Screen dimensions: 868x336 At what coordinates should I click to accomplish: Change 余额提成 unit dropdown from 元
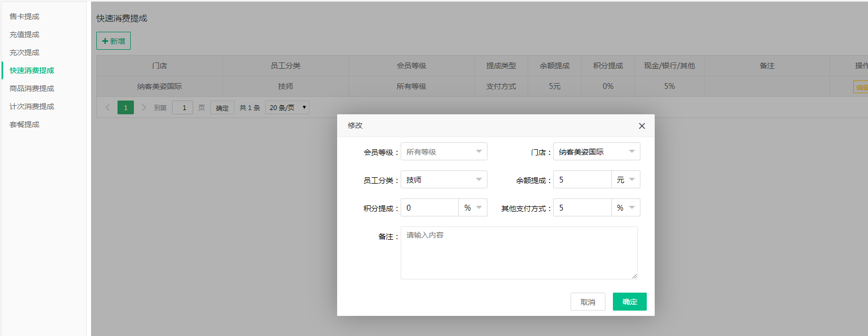626,180
